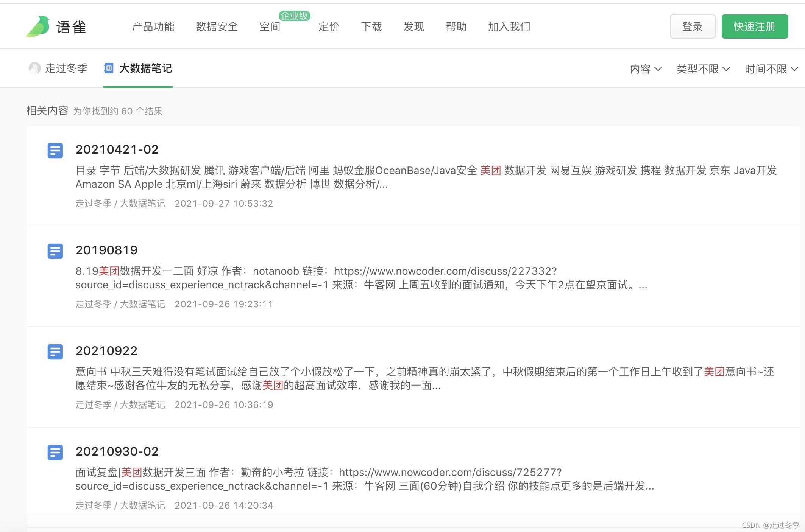
Task: Click document icon beside 20210930-02
Action: [55, 452]
